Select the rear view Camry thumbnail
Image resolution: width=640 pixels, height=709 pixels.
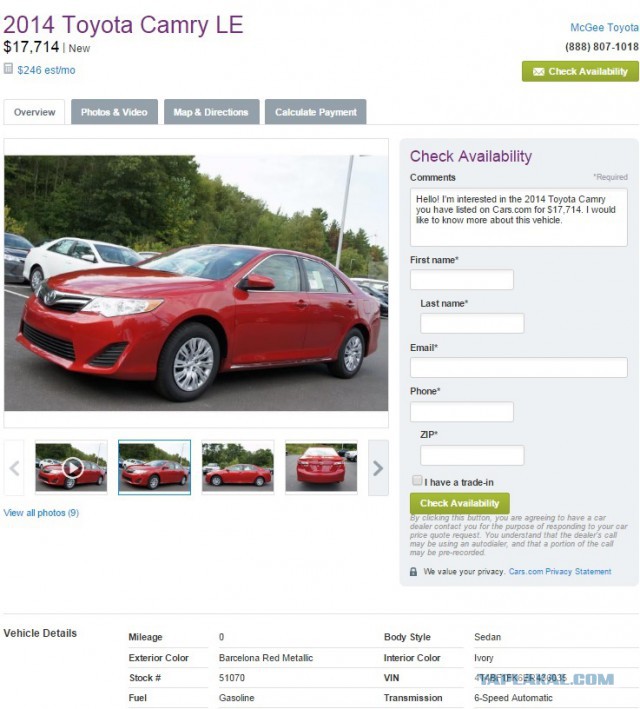pos(321,468)
